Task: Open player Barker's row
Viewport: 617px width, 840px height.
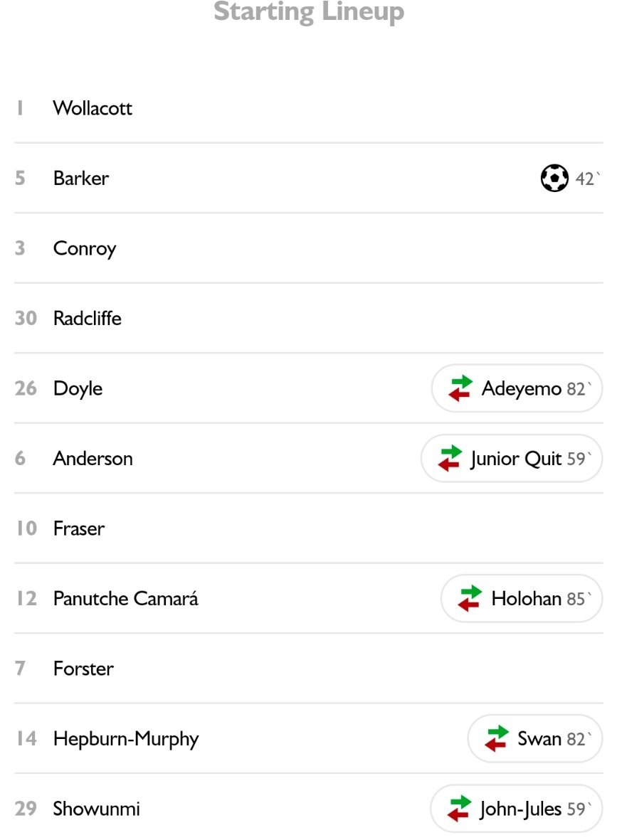Action: [x=309, y=179]
